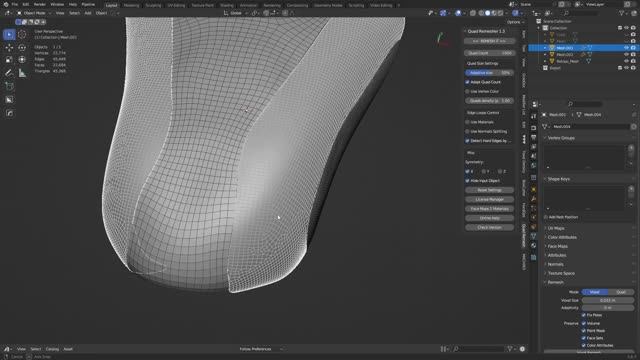Click the Voxel Size value field
Screen dimensions: 640x360
tap(607, 300)
